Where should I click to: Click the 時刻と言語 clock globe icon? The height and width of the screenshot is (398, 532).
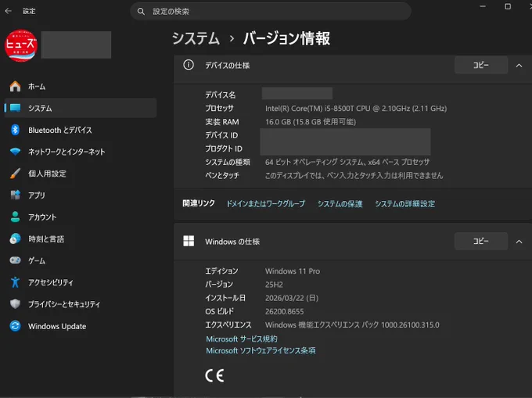point(16,238)
